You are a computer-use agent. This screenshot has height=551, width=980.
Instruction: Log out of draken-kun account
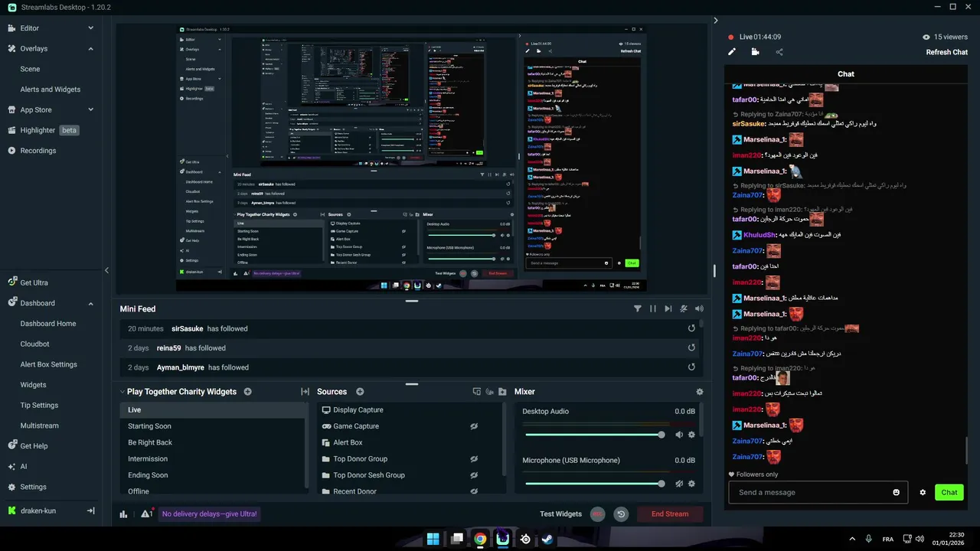coord(90,510)
